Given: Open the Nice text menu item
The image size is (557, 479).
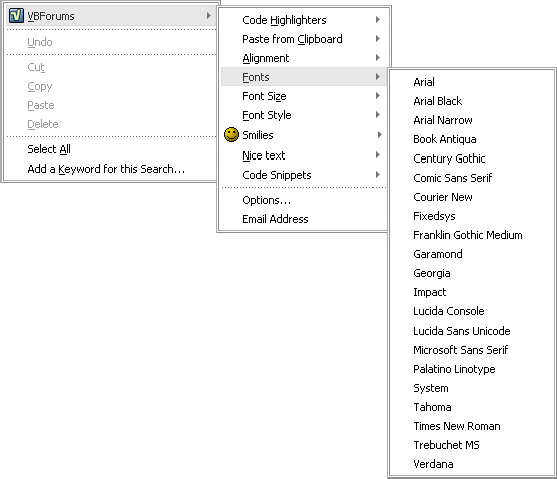Looking at the screenshot, I should (x=304, y=155).
